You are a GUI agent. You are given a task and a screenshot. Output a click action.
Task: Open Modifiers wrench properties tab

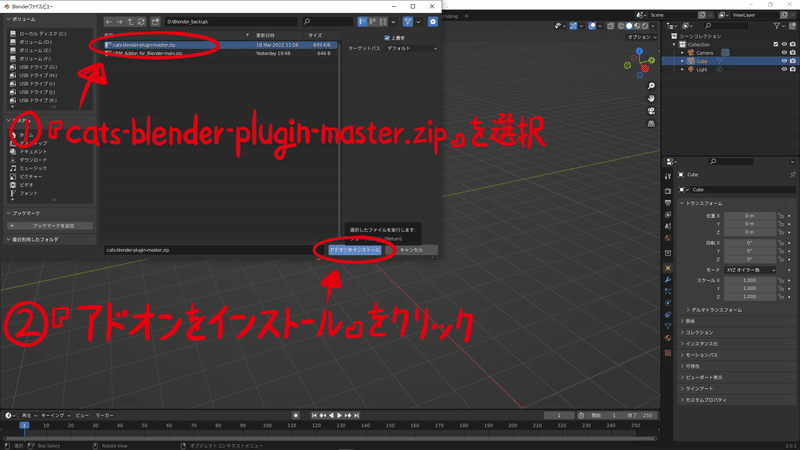pyautogui.click(x=668, y=280)
